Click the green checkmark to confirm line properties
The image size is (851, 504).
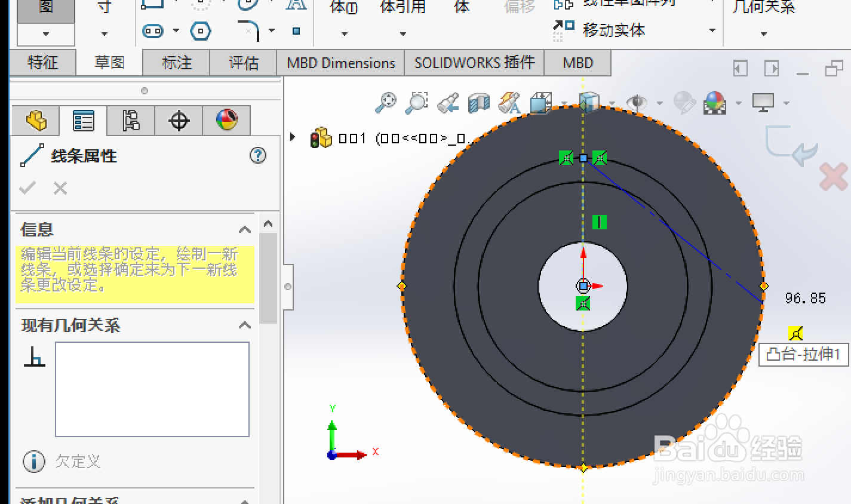(26, 188)
